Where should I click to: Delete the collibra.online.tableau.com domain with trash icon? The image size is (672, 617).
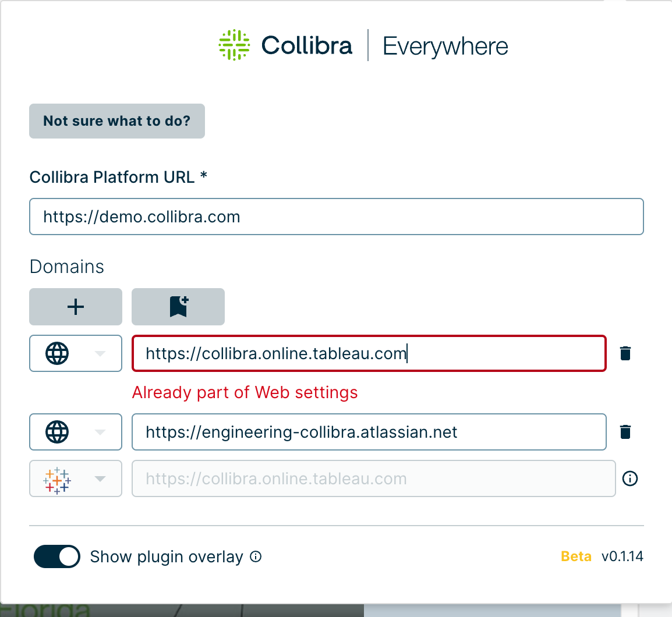coord(625,353)
